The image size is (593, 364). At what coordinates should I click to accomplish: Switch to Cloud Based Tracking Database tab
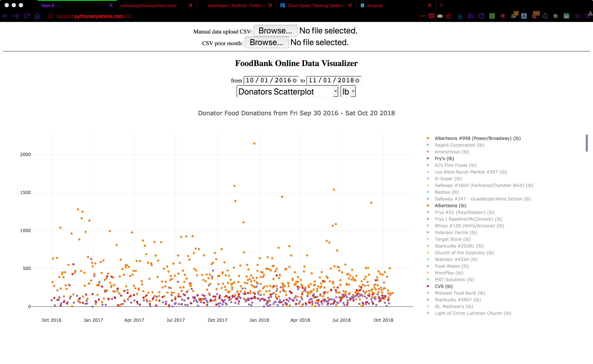pyautogui.click(x=316, y=5)
